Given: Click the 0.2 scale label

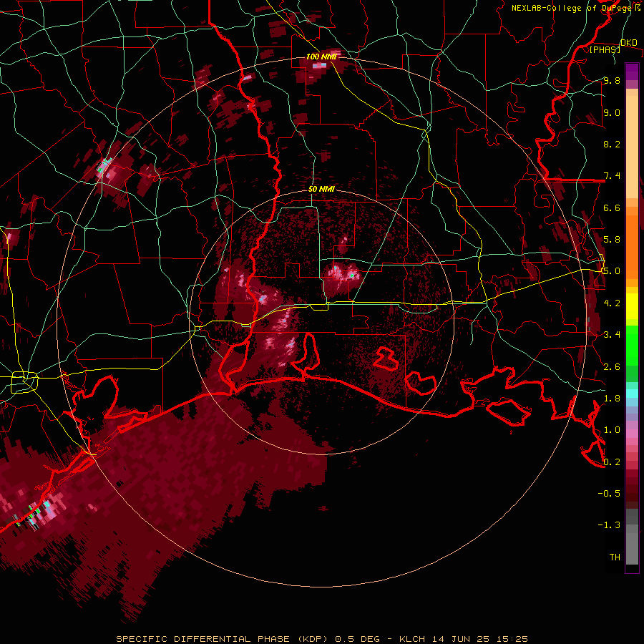Looking at the screenshot, I should tap(612, 462).
